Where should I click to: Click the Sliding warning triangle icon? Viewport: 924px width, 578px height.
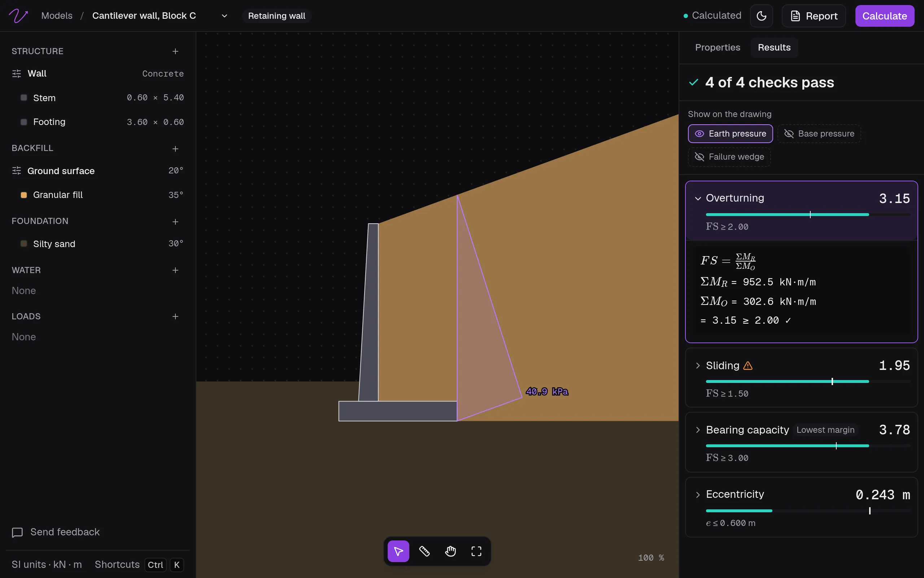(748, 366)
